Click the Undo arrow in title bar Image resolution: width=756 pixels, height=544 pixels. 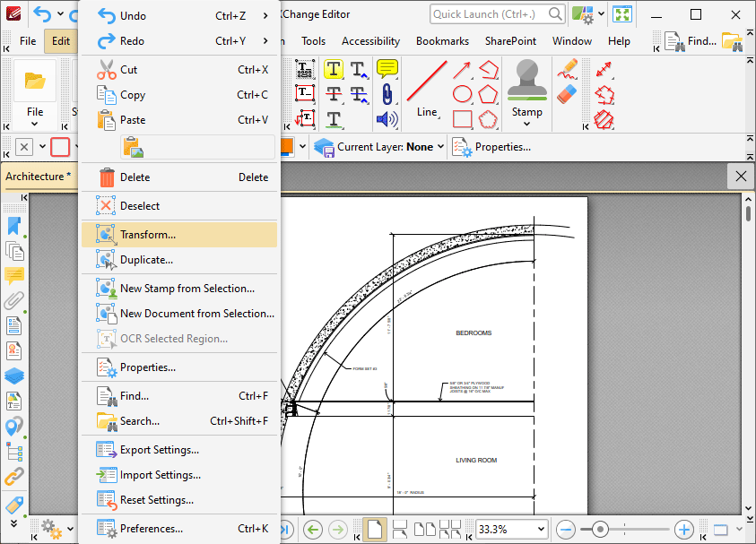[42, 14]
